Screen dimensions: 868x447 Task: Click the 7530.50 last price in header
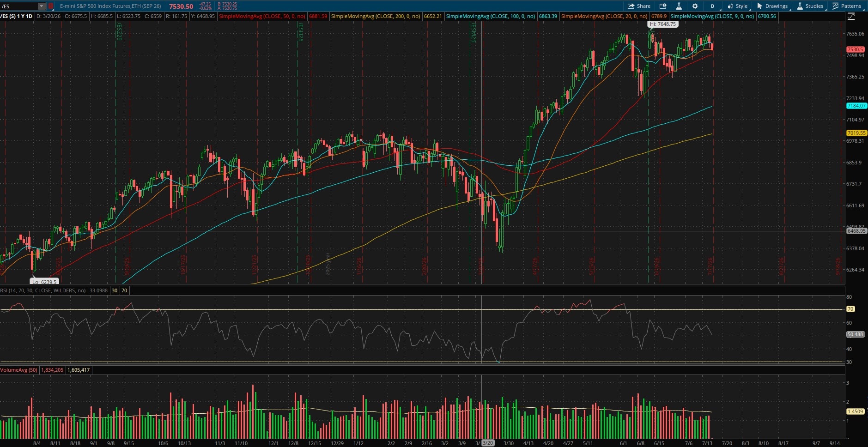tap(181, 6)
